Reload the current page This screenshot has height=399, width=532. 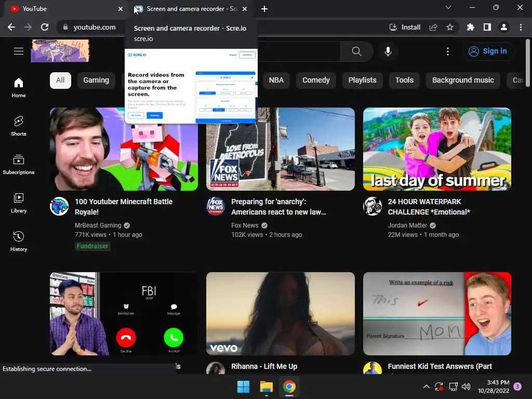point(45,27)
